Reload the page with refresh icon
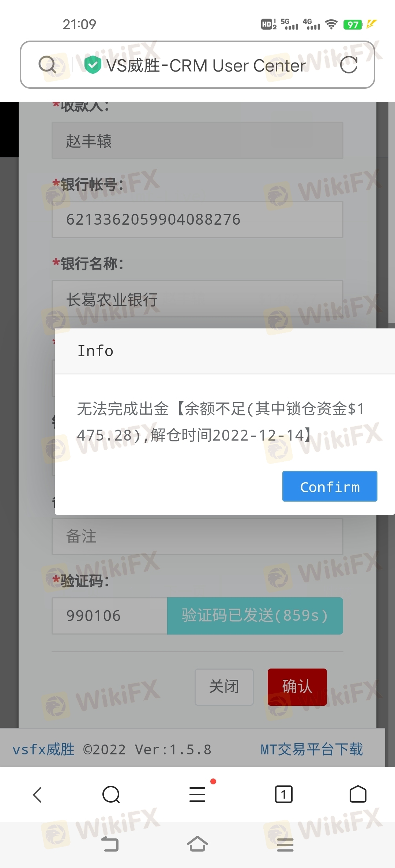The image size is (395, 868). (x=349, y=65)
